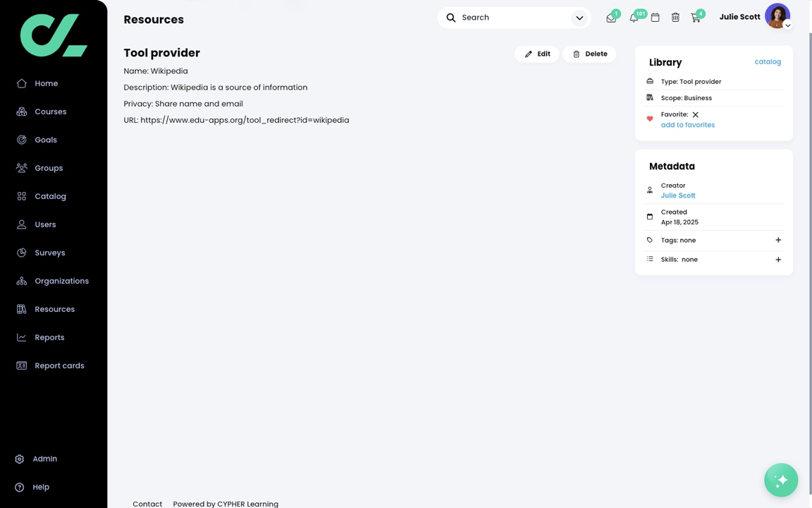Click the URL edu-apps.org text

coord(236,120)
